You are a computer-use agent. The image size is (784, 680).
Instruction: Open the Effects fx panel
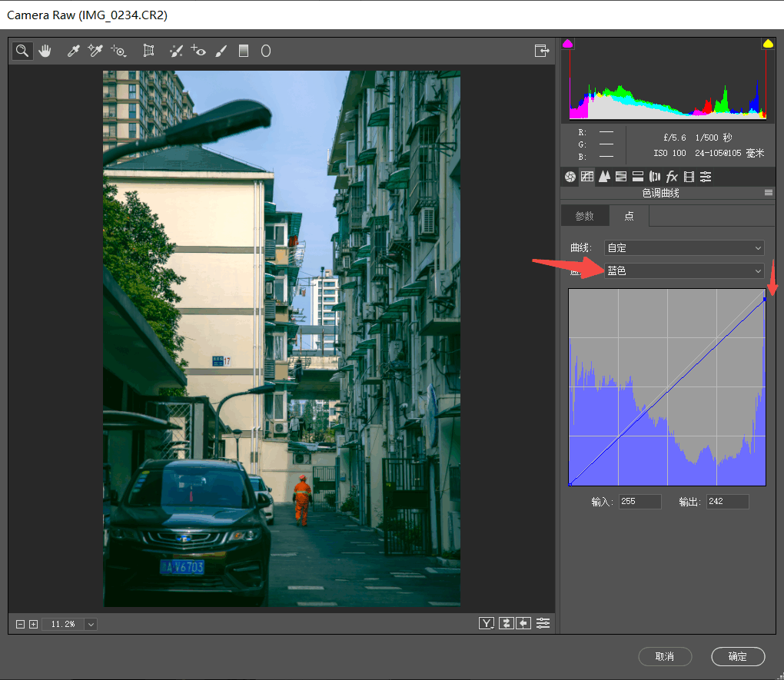(x=672, y=177)
